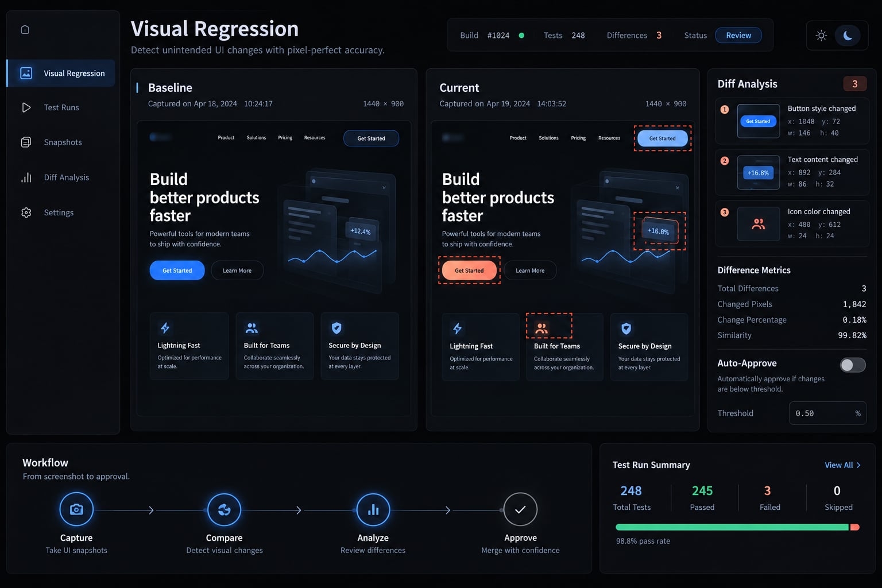Open View All test run summary
Image resolution: width=882 pixels, height=588 pixels.
tap(842, 465)
